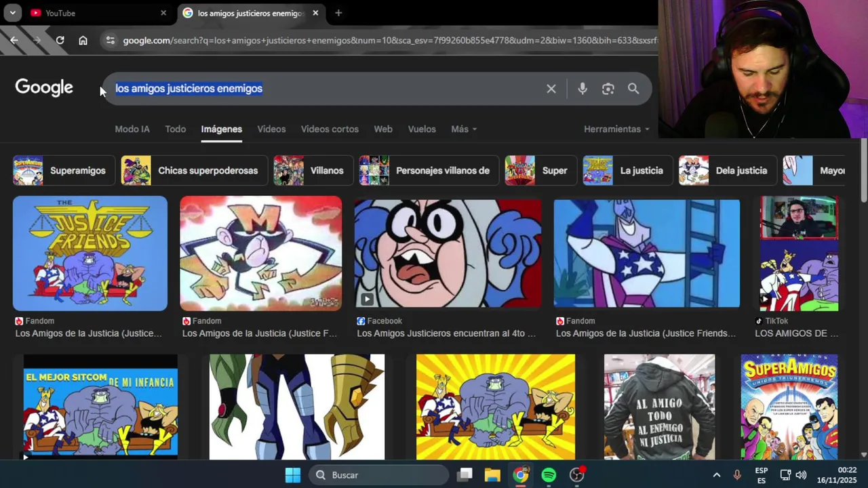This screenshot has height=488, width=868.
Task: Select the Super filter chip
Action: pyautogui.click(x=540, y=171)
